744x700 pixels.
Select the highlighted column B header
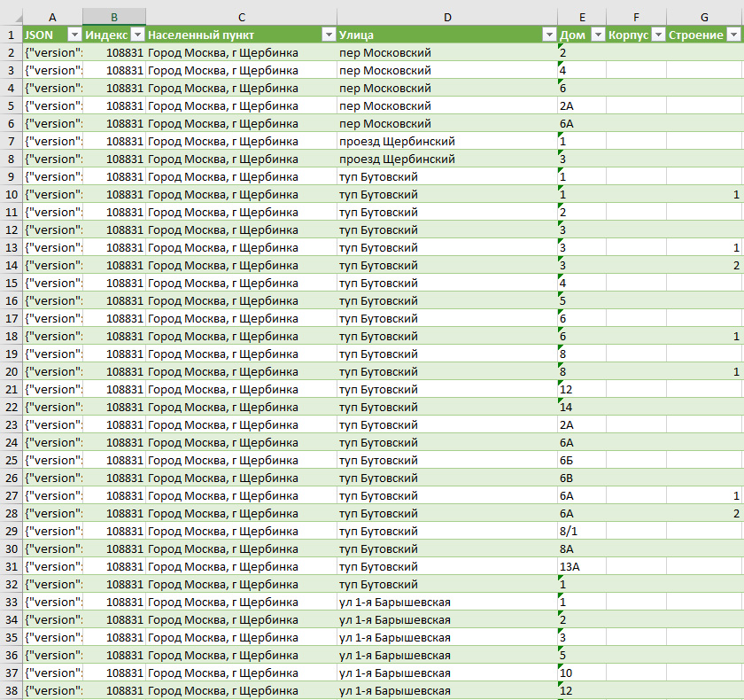coord(114,17)
